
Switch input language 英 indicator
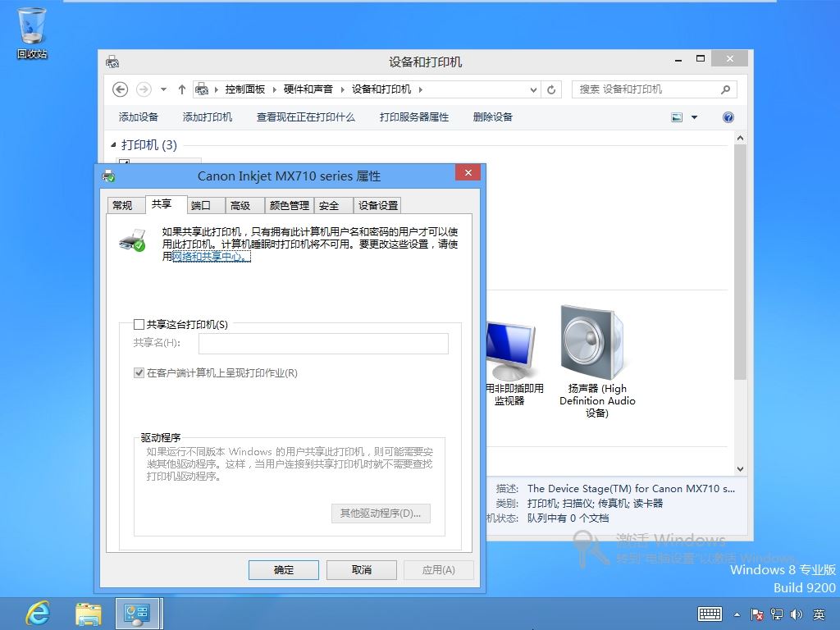(x=819, y=614)
